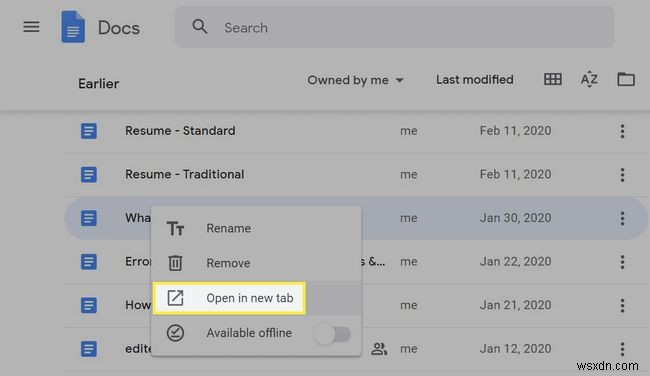This screenshot has width=650, height=376.
Task: Open more options for Jan 21 document
Action: pos(622,306)
